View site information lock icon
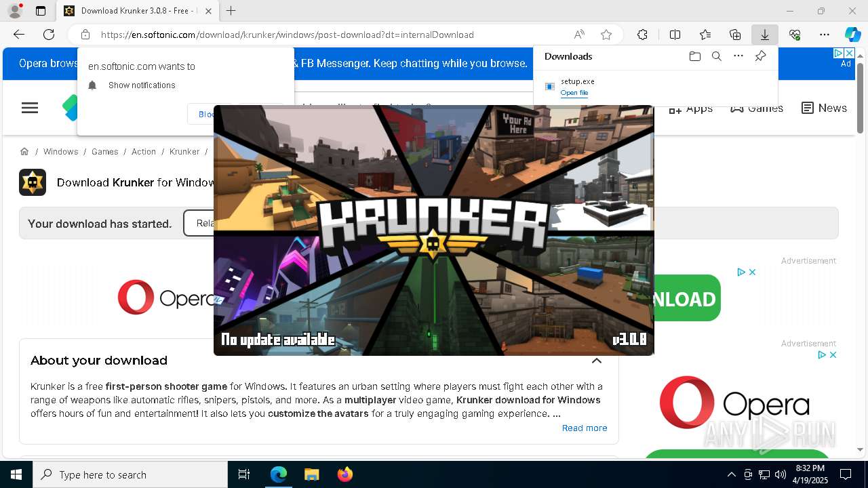 click(x=85, y=35)
